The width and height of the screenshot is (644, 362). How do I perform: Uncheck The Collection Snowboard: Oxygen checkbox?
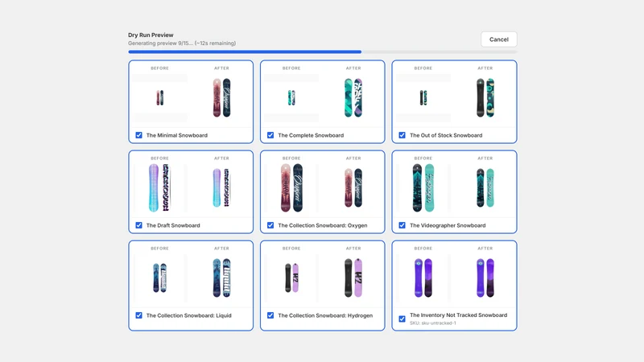[x=270, y=225]
